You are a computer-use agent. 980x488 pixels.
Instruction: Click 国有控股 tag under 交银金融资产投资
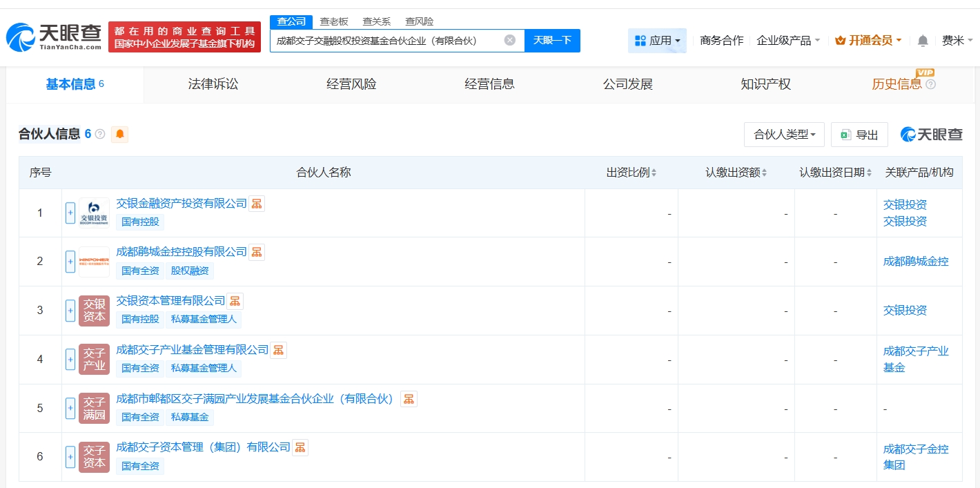[140, 222]
